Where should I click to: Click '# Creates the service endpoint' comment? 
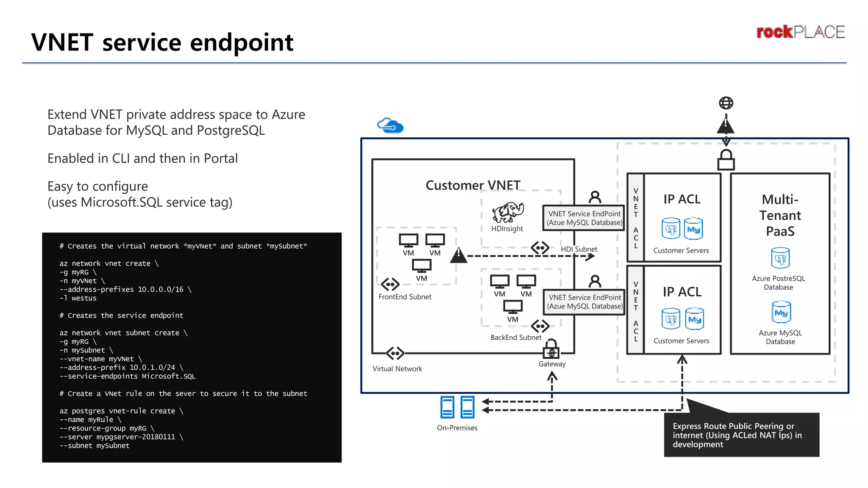tap(121, 316)
